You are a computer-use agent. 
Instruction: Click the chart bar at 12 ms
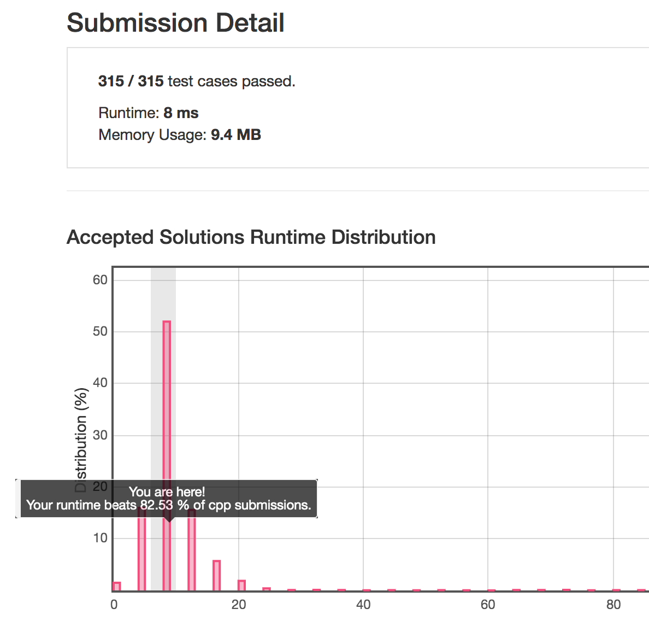(x=192, y=552)
